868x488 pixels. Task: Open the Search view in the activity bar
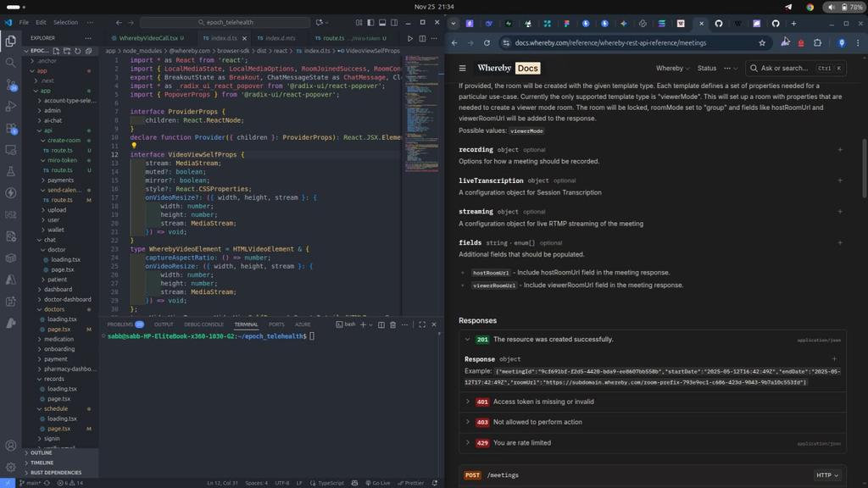pos(10,63)
